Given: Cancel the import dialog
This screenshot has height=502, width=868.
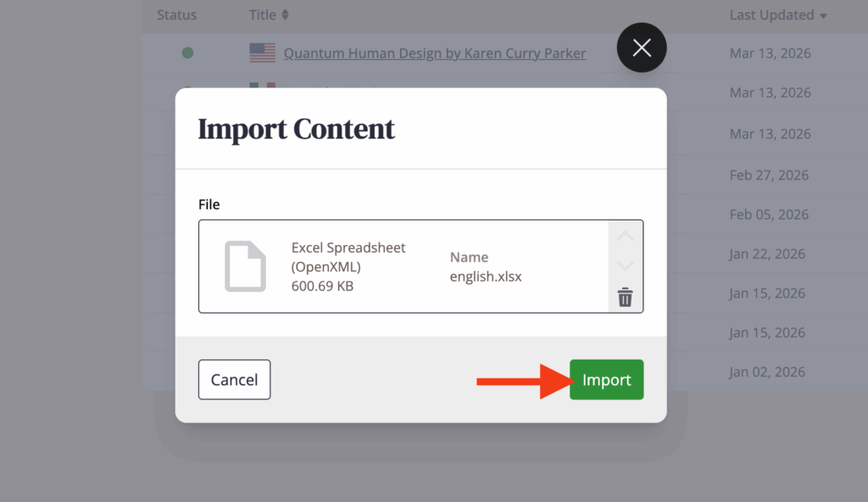Looking at the screenshot, I should click(x=234, y=379).
